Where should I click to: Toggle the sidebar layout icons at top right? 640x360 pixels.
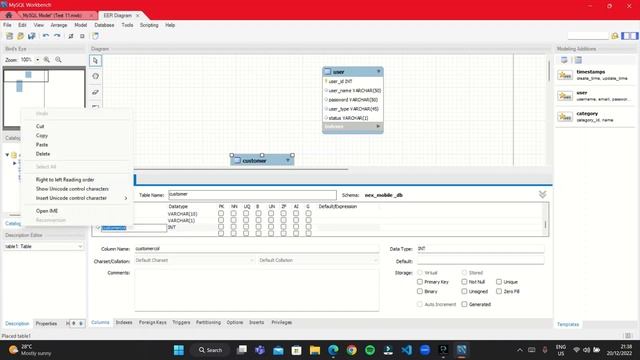click(x=629, y=36)
